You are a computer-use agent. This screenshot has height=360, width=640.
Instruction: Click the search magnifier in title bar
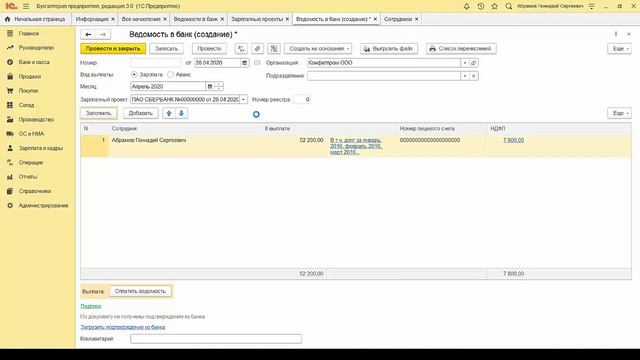(509, 6)
